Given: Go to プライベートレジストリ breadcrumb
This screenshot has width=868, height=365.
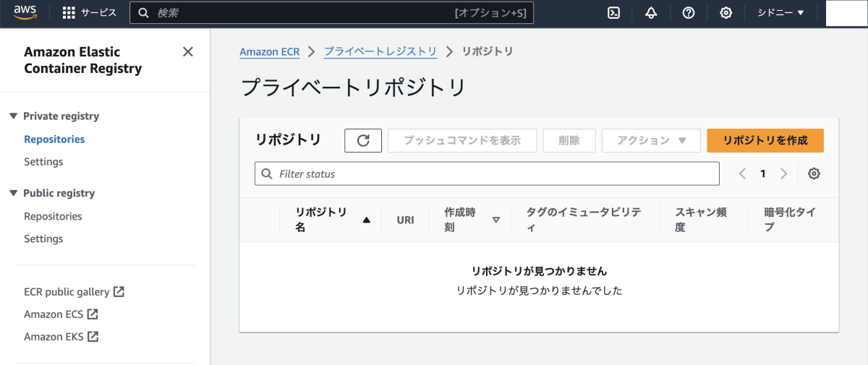Looking at the screenshot, I should (380, 51).
